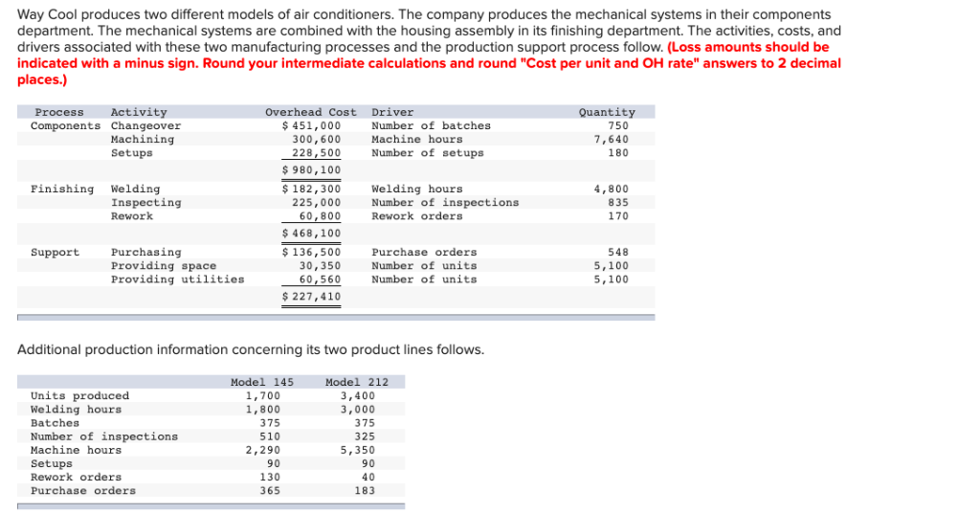Click machine hours quantity 7,640
Viewport: 980px width, 514px height.
(x=612, y=140)
